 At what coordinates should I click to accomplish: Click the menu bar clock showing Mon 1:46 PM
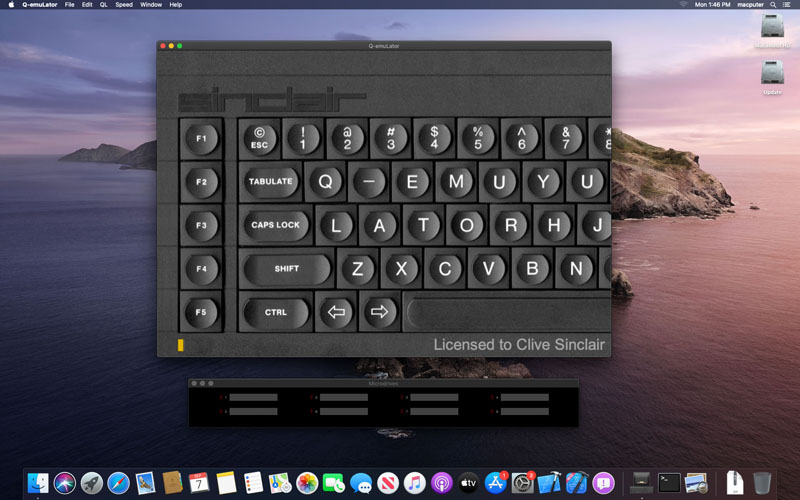712,5
